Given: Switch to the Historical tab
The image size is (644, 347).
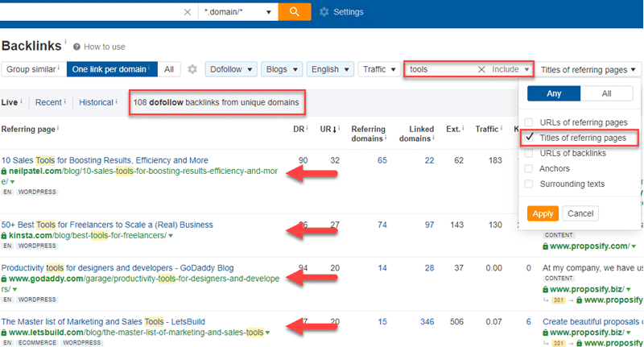Looking at the screenshot, I should pos(96,102).
